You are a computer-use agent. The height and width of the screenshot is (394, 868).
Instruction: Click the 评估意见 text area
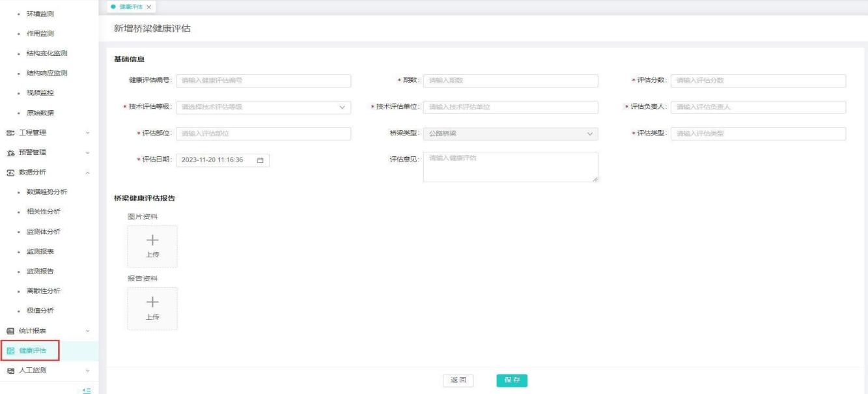pyautogui.click(x=510, y=167)
